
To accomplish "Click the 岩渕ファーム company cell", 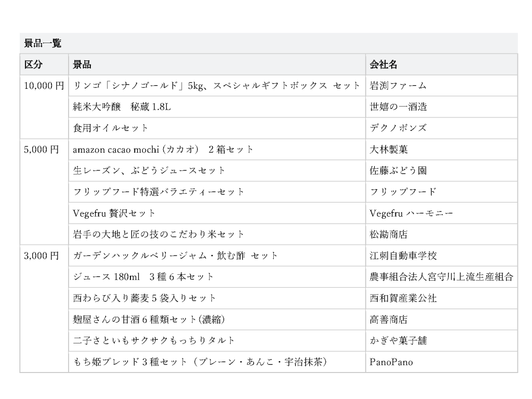I will (442, 86).
